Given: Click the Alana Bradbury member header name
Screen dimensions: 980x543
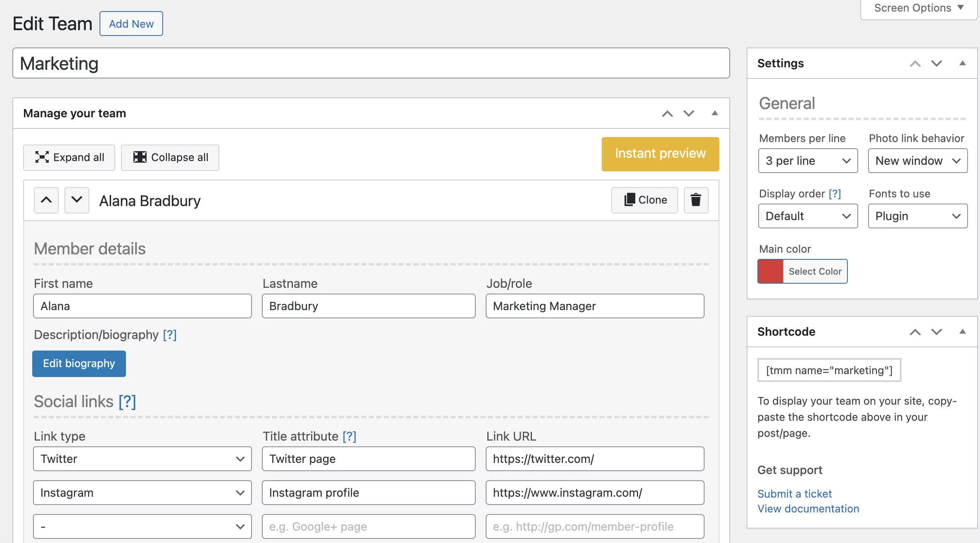Looking at the screenshot, I should coord(150,201).
